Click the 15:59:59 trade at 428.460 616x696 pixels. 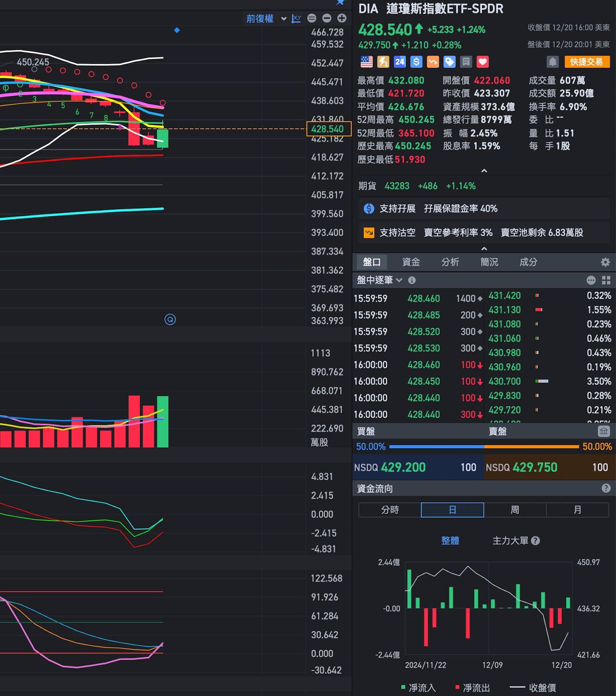click(418, 298)
